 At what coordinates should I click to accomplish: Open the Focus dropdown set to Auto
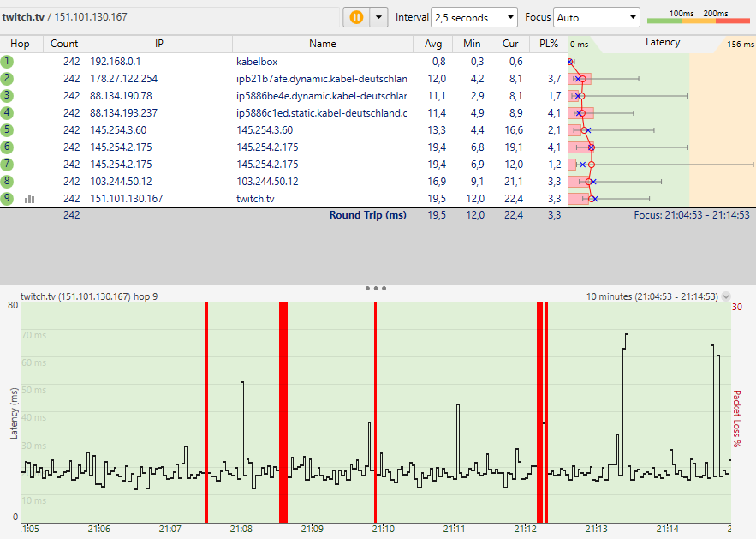pyautogui.click(x=597, y=17)
